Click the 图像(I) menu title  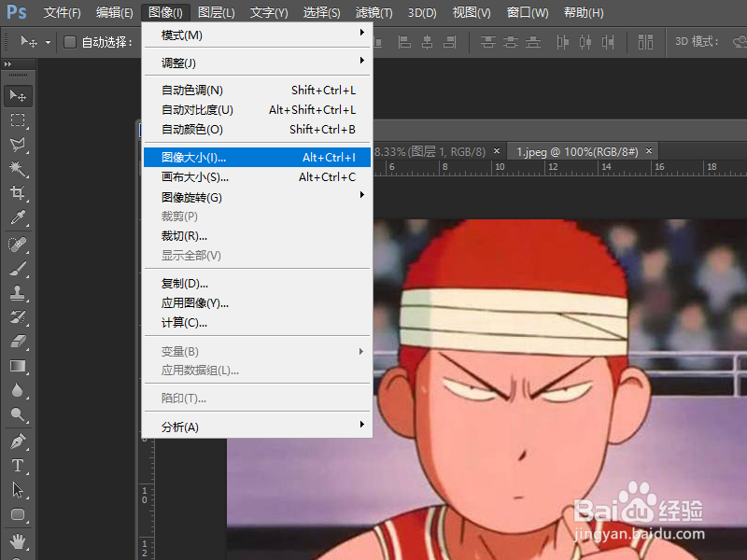tap(165, 12)
